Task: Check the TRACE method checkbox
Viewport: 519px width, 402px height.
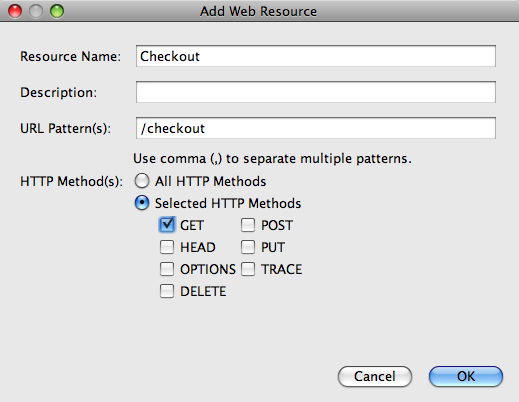Action: point(248,269)
